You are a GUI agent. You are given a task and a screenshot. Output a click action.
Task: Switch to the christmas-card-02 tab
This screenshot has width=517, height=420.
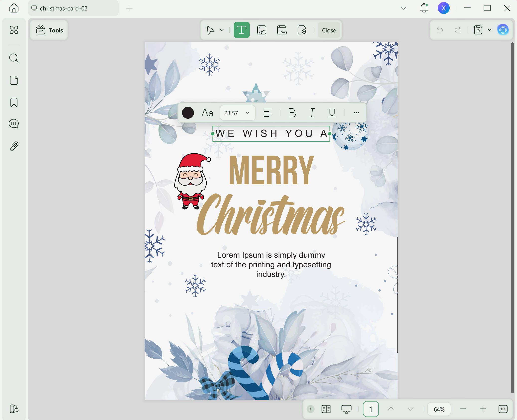(73, 8)
